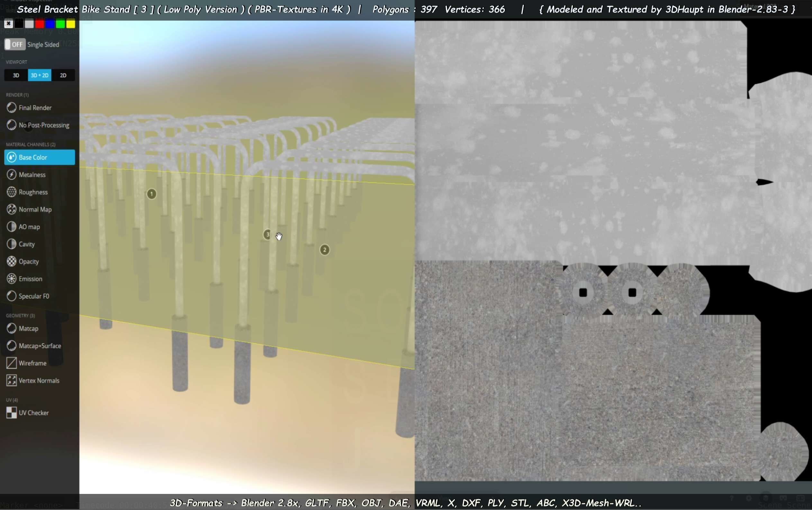
Task: Click the Matcap+Surface geometry option
Action: point(40,346)
